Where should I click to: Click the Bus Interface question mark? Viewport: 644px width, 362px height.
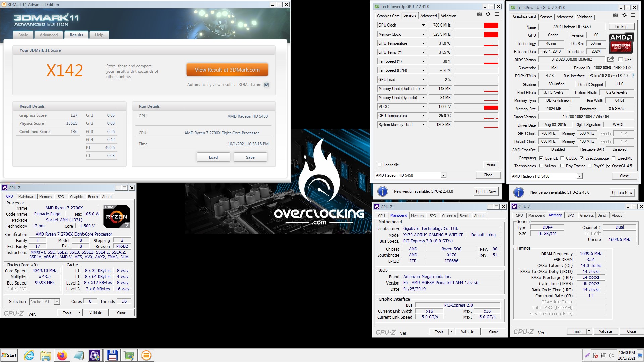[x=633, y=76]
